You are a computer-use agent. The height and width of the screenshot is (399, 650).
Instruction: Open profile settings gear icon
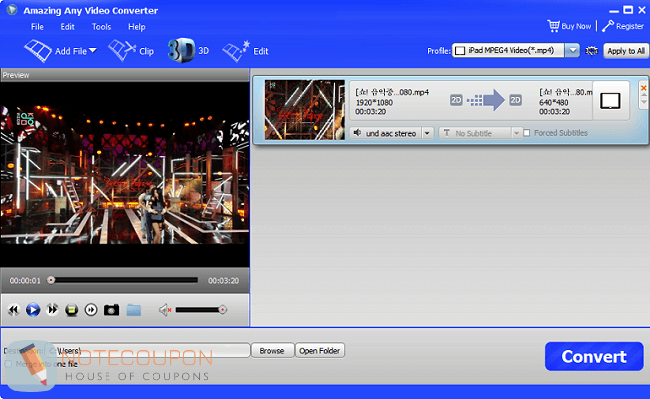[592, 51]
